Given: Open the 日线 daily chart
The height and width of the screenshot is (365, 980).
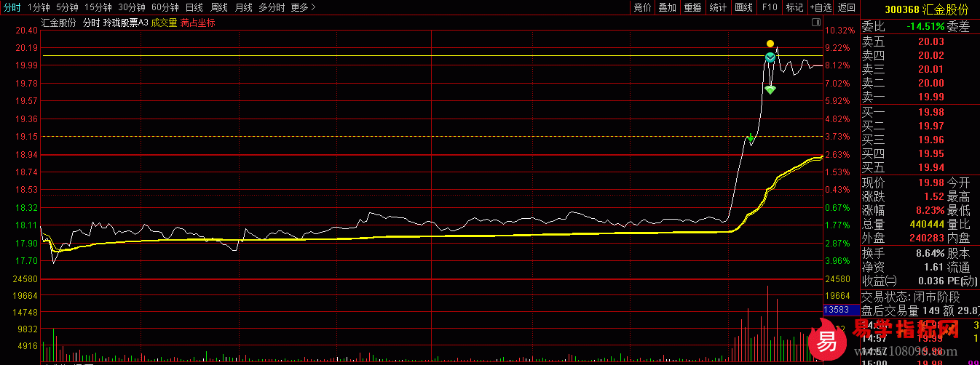Looking at the screenshot, I should click(x=194, y=7).
